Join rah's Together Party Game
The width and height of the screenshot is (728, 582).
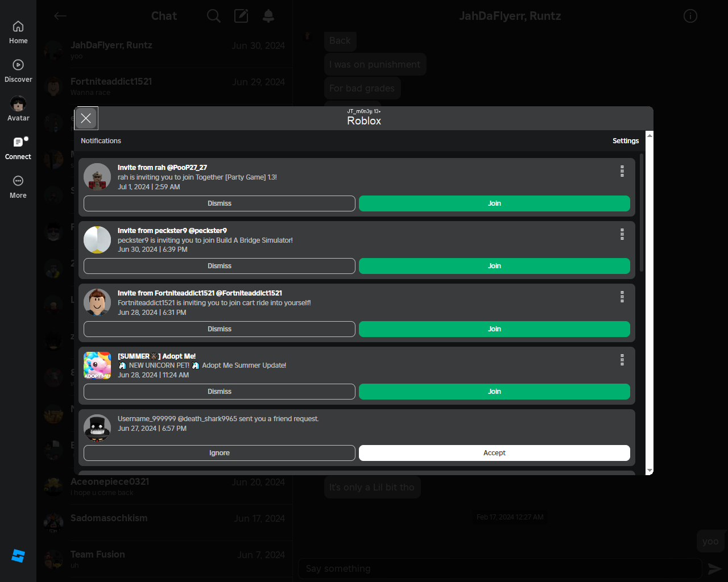click(x=494, y=203)
